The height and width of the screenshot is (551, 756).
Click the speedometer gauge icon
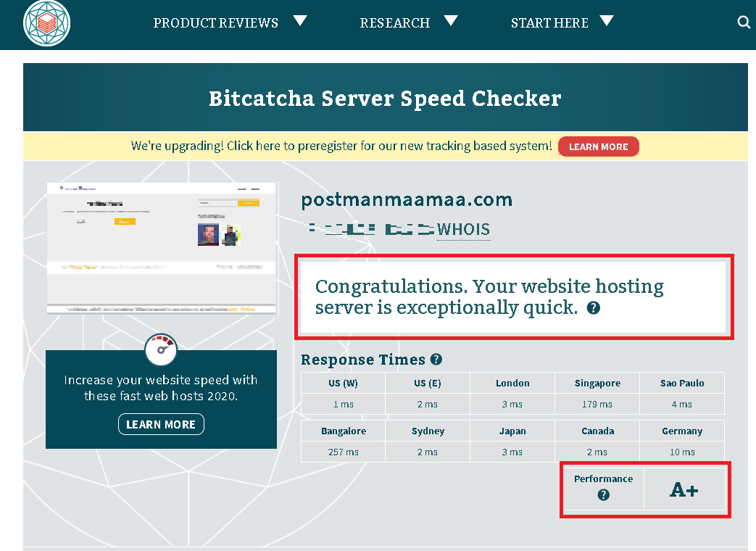tap(161, 350)
